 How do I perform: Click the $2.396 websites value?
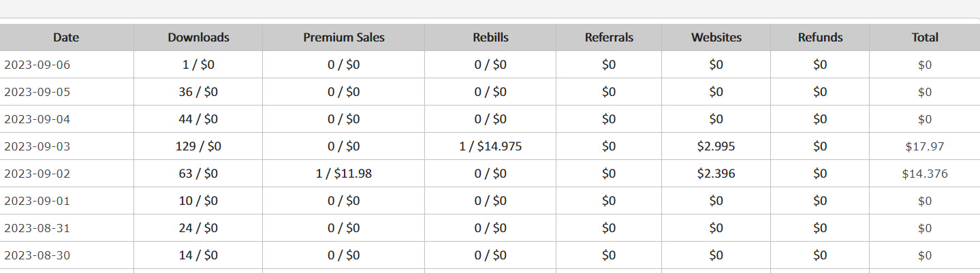[x=716, y=174]
